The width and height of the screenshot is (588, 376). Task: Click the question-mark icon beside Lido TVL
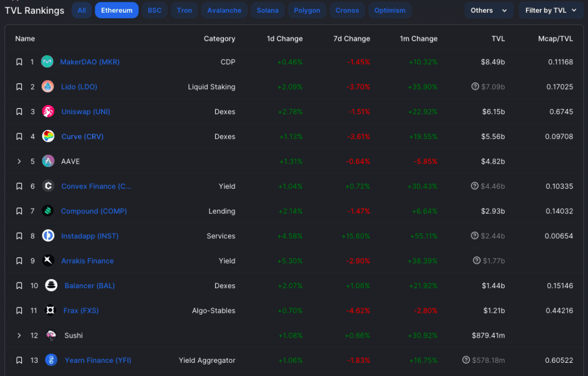475,87
